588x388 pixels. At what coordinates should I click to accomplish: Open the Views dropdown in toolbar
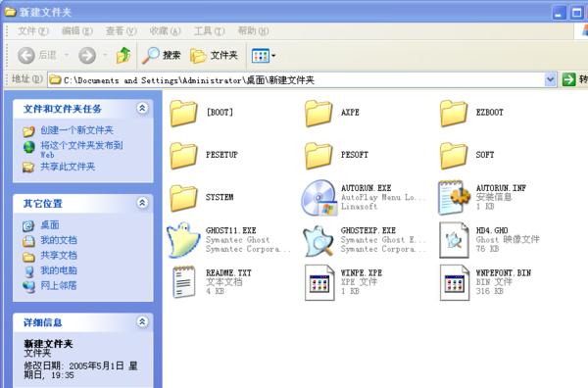264,56
